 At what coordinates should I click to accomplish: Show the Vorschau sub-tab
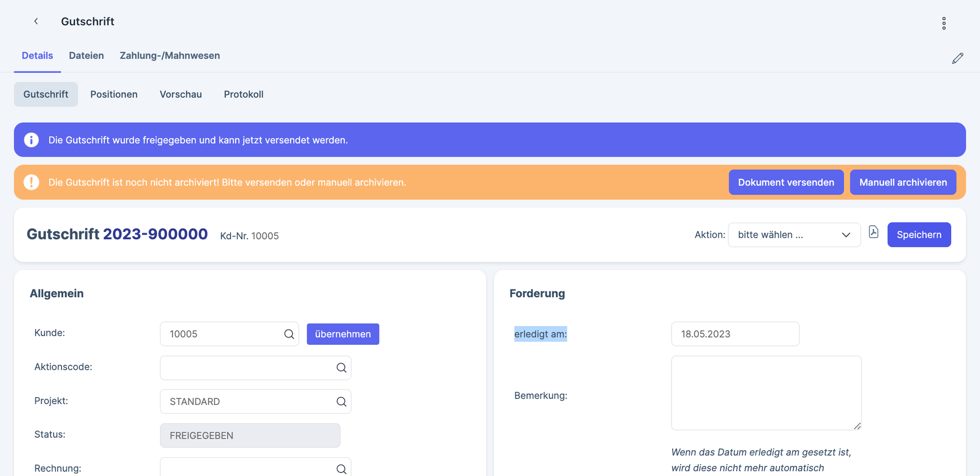click(x=180, y=95)
